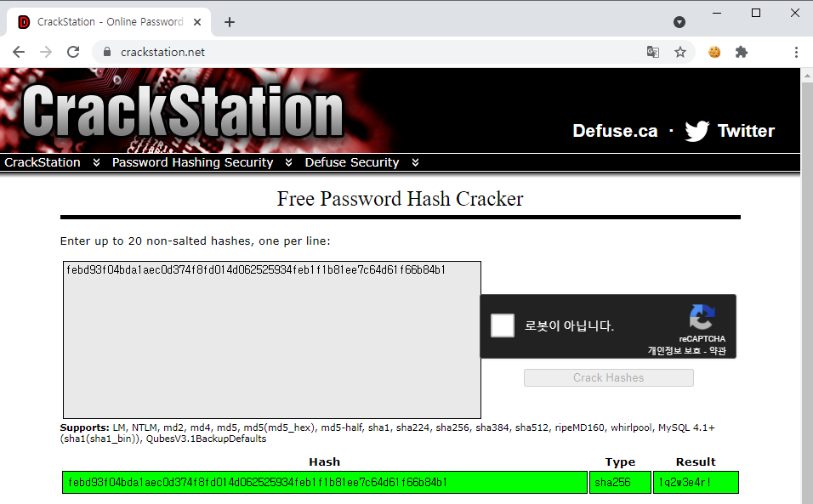Click inside the hash input textarea
The width and height of the screenshot is (813, 504).
pos(272,340)
